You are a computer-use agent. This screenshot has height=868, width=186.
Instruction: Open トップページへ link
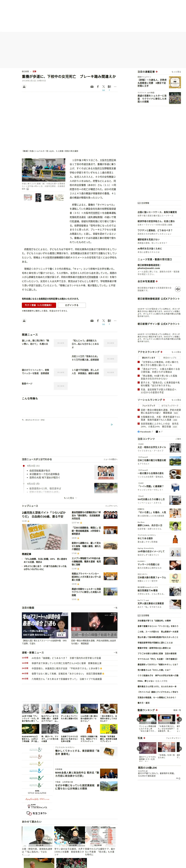(x=111, y=506)
